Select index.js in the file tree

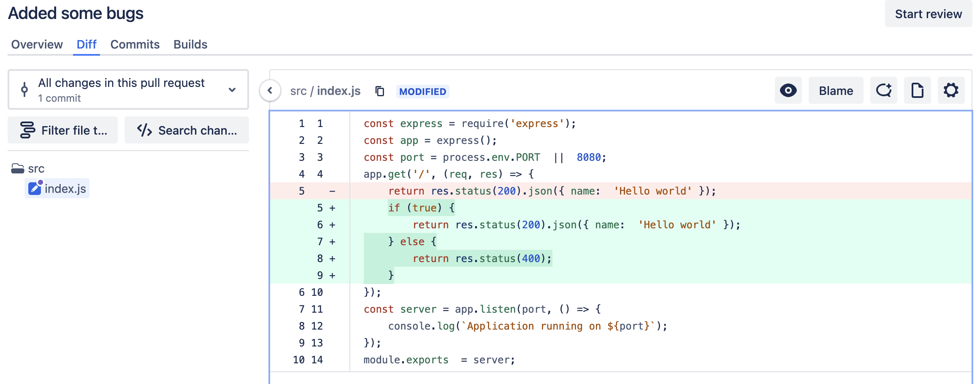coord(65,189)
